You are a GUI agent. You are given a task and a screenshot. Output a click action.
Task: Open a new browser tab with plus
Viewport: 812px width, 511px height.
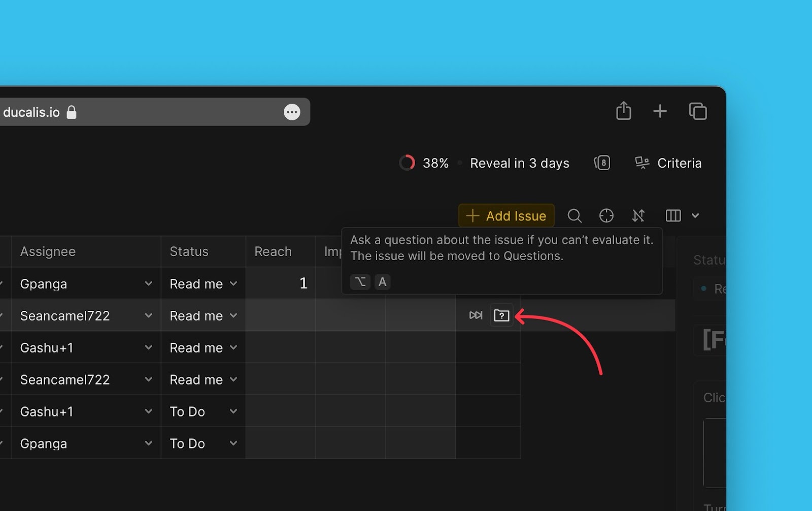click(x=660, y=111)
